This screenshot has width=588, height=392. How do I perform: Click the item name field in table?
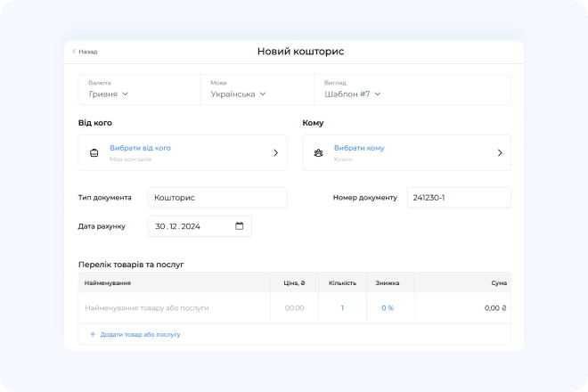pos(174,307)
